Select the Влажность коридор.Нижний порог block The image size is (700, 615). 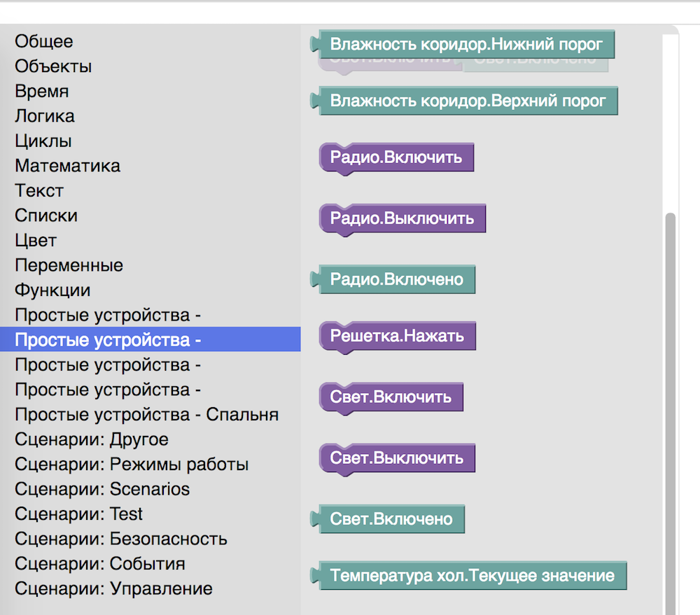(x=466, y=44)
